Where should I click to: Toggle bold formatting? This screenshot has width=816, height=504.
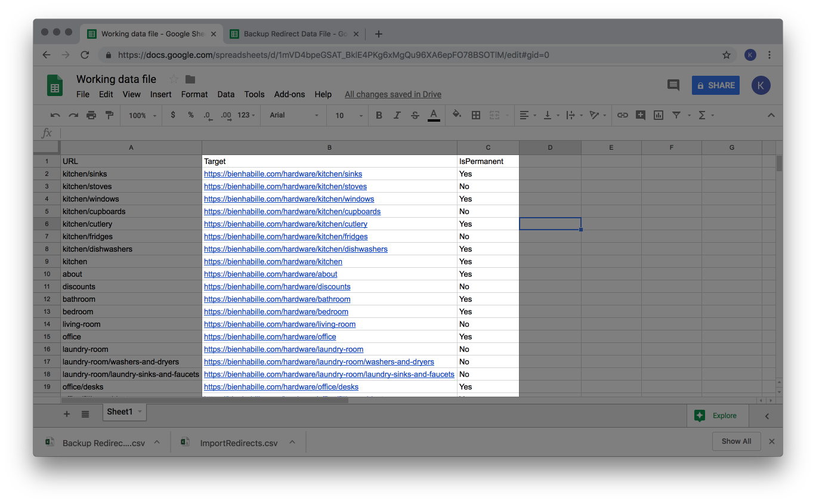click(379, 115)
